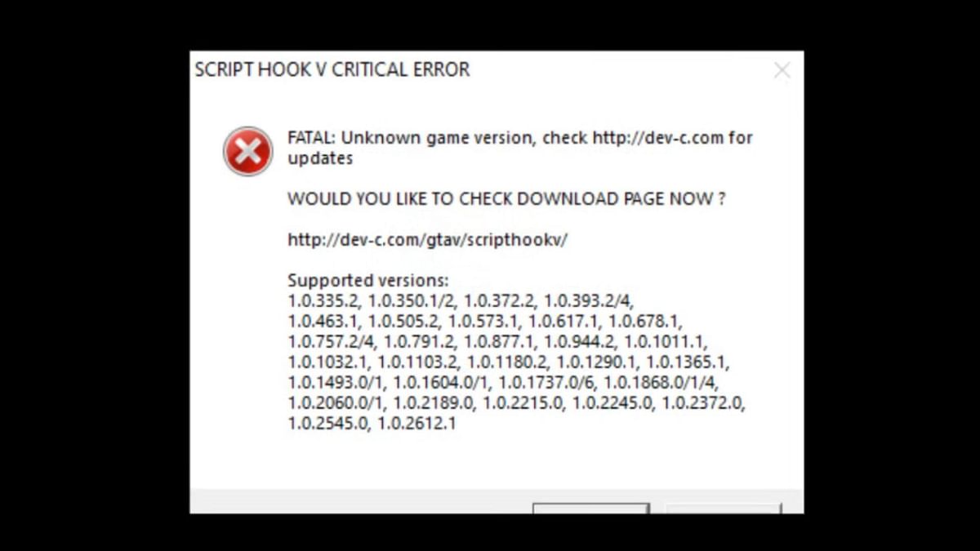The height and width of the screenshot is (551, 980).
Task: Click the word updates in the error message
Action: 320,158
